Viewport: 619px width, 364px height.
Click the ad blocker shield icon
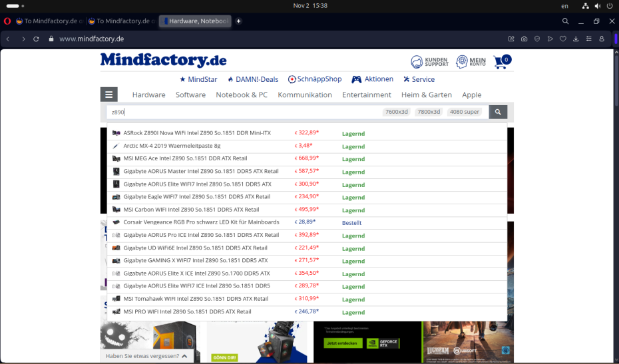[x=537, y=39]
